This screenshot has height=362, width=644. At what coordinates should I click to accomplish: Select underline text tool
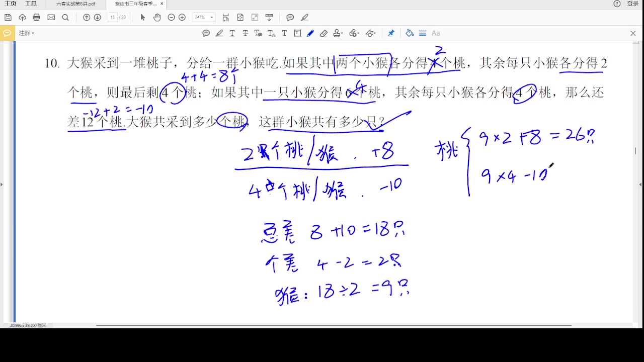tap(232, 33)
